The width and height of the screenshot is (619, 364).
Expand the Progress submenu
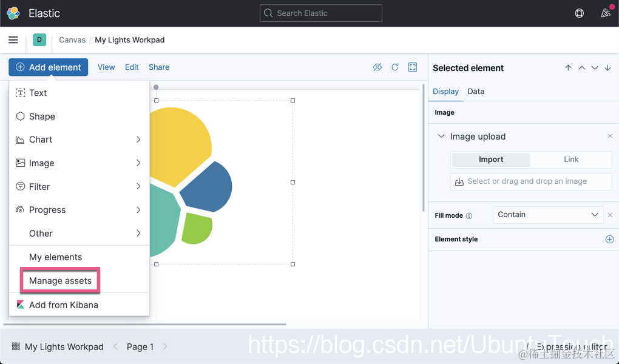tap(79, 210)
